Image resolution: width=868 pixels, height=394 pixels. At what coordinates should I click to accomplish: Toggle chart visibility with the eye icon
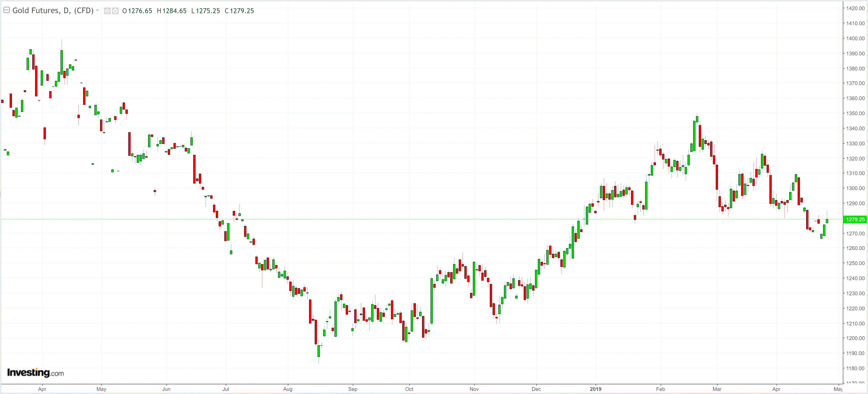pyautogui.click(x=107, y=11)
